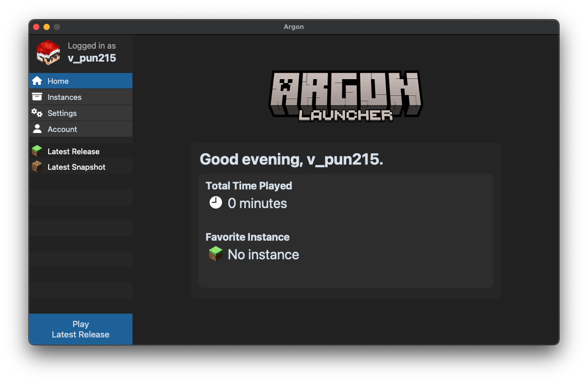Switch to the Settings page label
The image size is (588, 383).
tap(62, 113)
